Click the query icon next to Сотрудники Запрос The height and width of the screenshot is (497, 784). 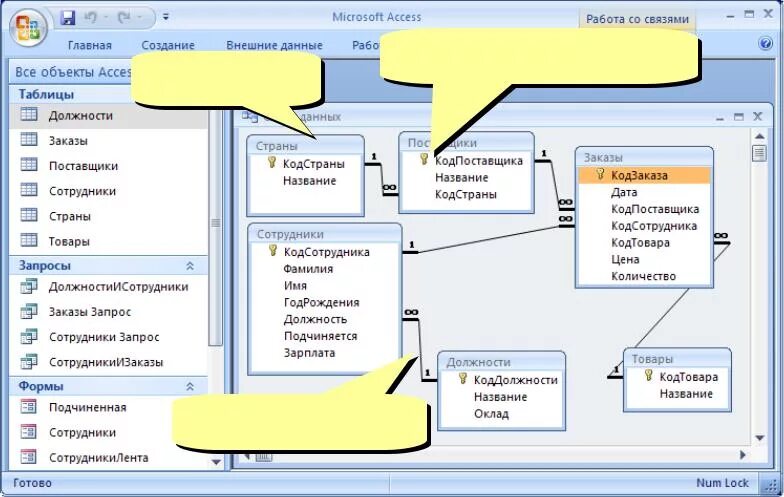click(28, 336)
